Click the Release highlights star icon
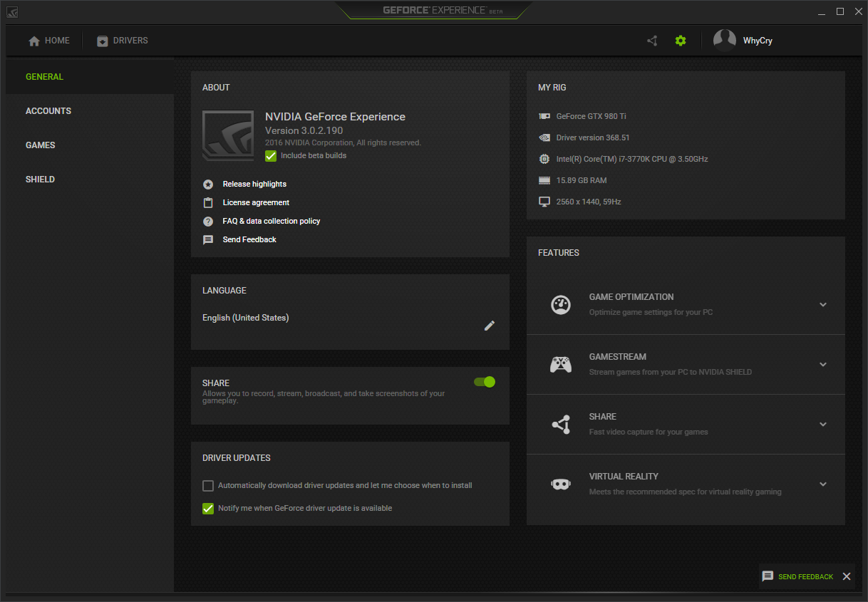The image size is (868, 602). 208,184
